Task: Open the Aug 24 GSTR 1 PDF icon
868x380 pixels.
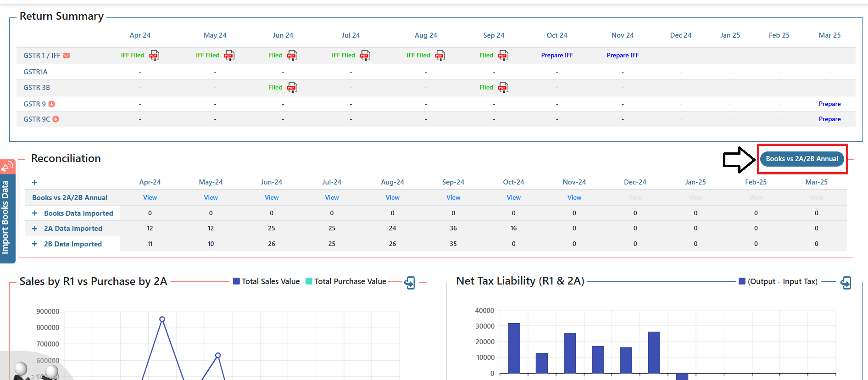Action: tap(440, 56)
